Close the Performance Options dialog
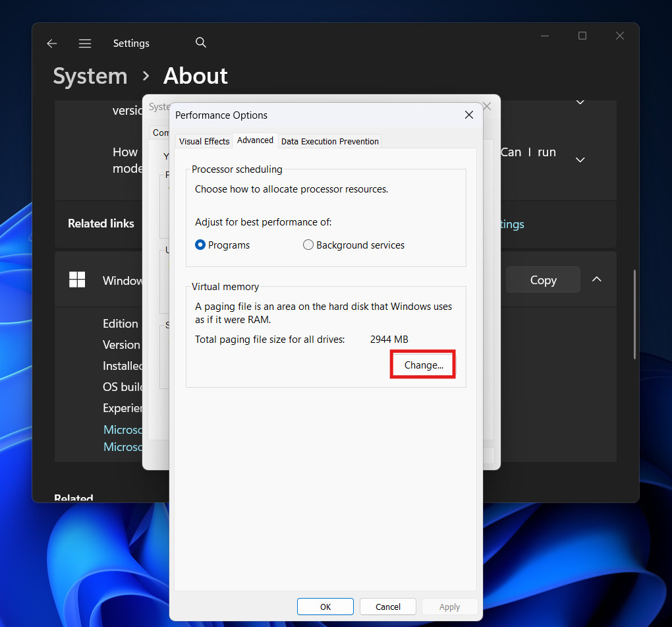672x627 pixels. (x=469, y=115)
